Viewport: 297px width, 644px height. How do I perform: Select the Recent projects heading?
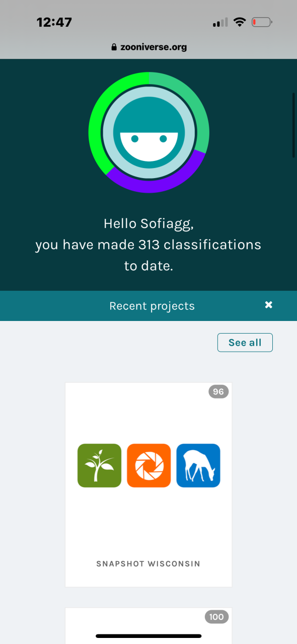152,306
